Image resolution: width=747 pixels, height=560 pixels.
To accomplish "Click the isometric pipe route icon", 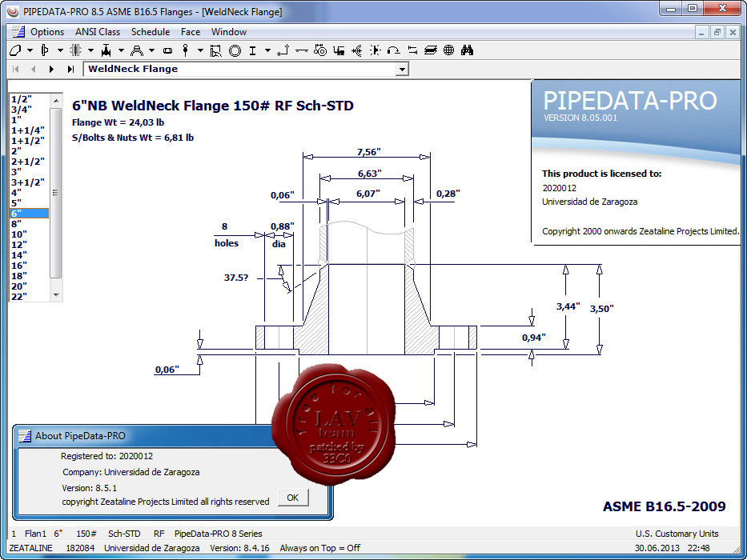I will tap(283, 50).
